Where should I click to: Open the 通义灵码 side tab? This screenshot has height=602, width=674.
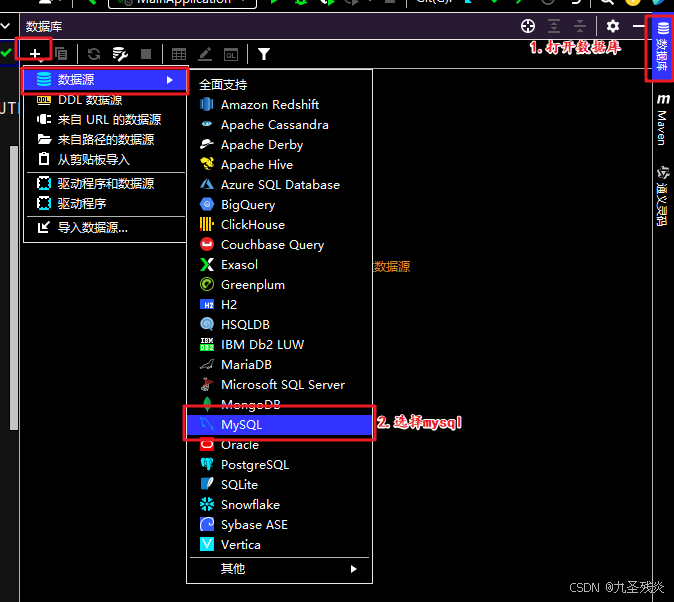click(662, 196)
